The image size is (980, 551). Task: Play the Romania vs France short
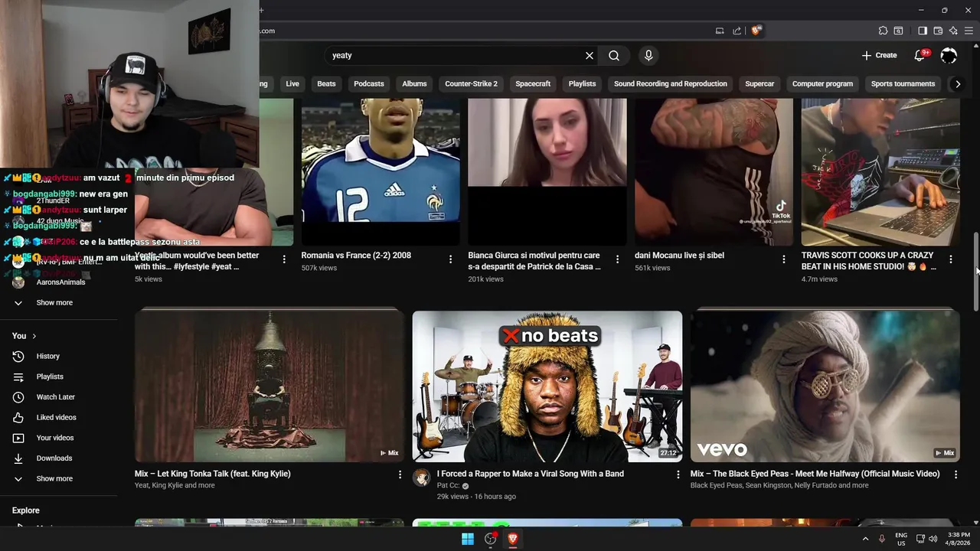point(381,172)
